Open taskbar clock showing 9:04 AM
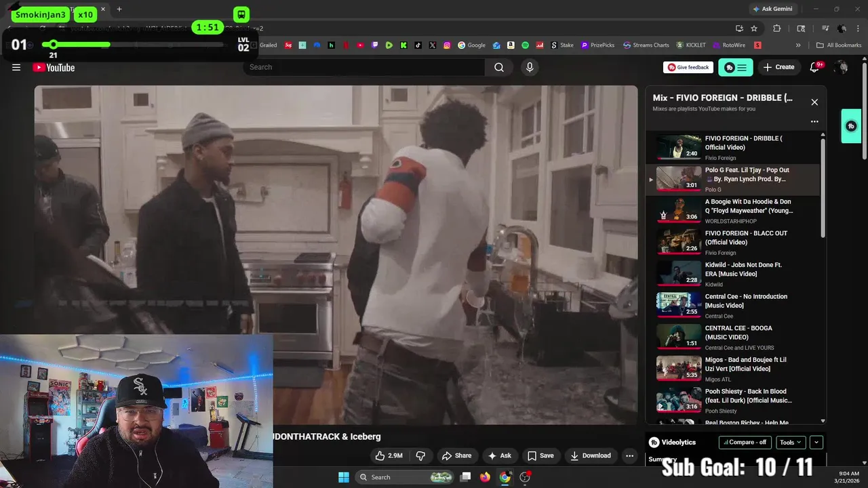868x488 pixels. point(848,477)
